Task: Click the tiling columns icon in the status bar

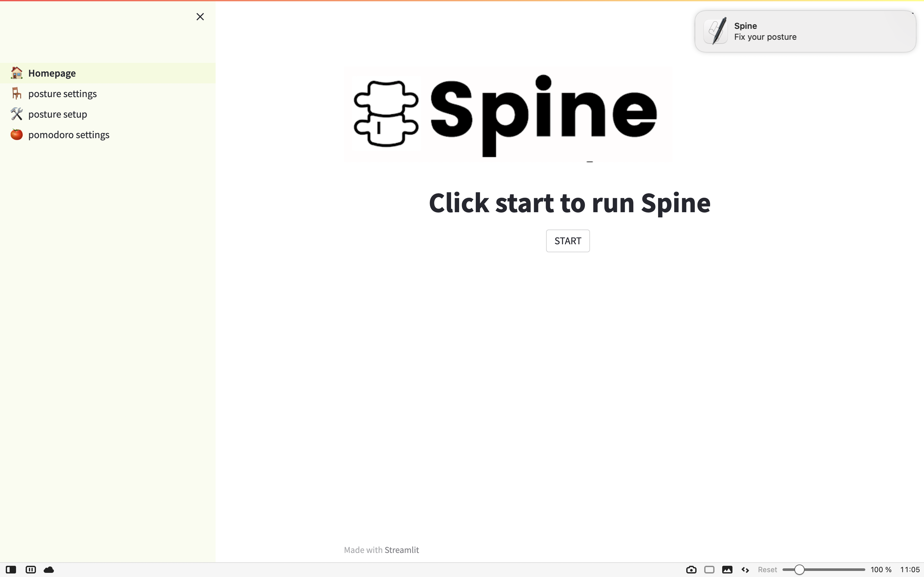Action: click(x=30, y=570)
